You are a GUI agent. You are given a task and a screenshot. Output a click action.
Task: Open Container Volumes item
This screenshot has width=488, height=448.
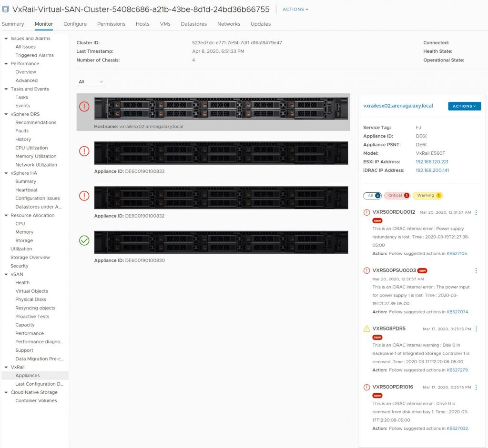pos(36,401)
